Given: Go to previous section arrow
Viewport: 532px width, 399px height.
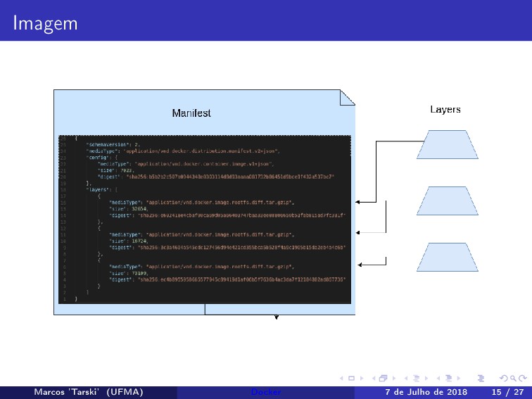Looking at the screenshot, I should (438, 378).
